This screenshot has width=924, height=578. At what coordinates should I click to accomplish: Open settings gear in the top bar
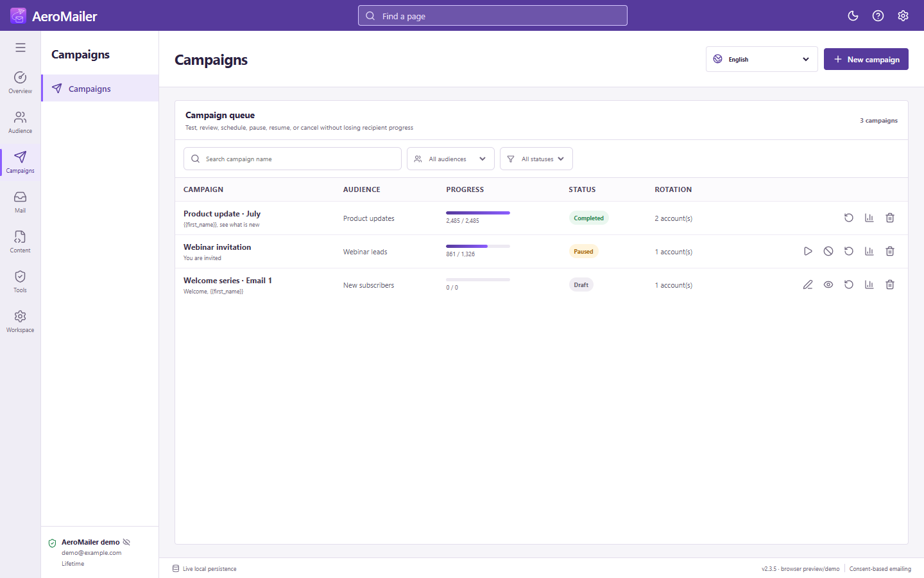(903, 16)
